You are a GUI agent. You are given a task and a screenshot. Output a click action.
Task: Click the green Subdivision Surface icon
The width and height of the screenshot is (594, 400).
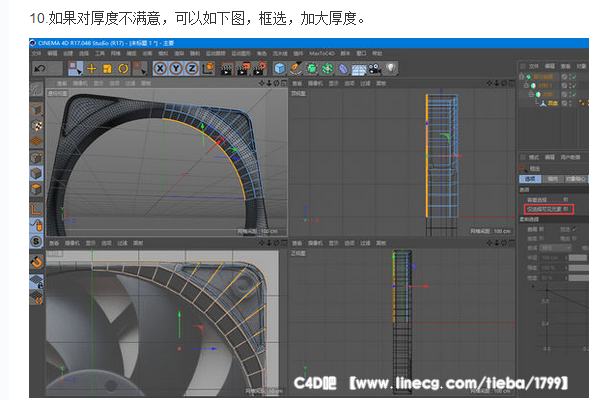tap(312, 69)
